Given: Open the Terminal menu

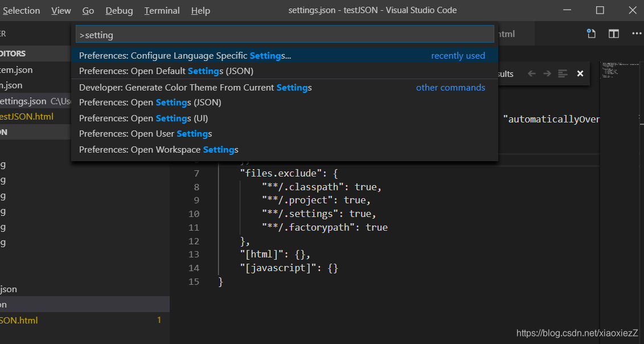Looking at the screenshot, I should click(x=161, y=10).
